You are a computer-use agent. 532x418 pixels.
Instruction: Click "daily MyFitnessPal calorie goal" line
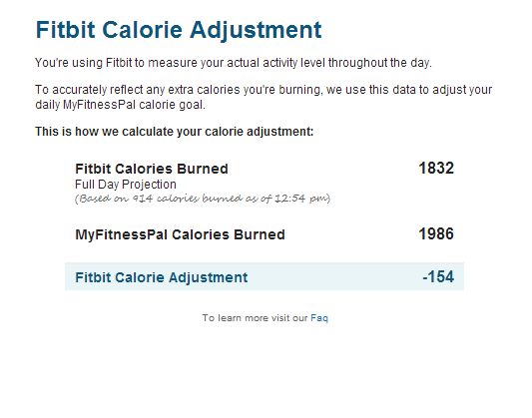[x=121, y=105]
